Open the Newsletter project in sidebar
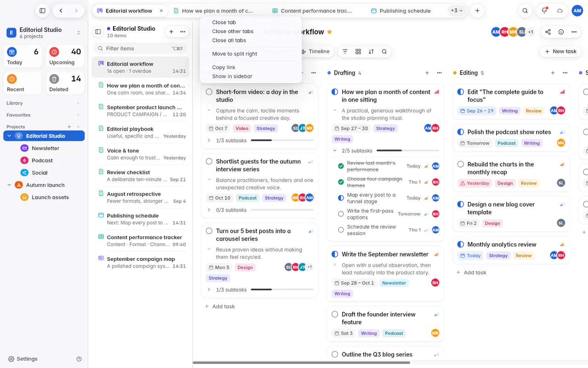This screenshot has width=588, height=368. click(45, 148)
